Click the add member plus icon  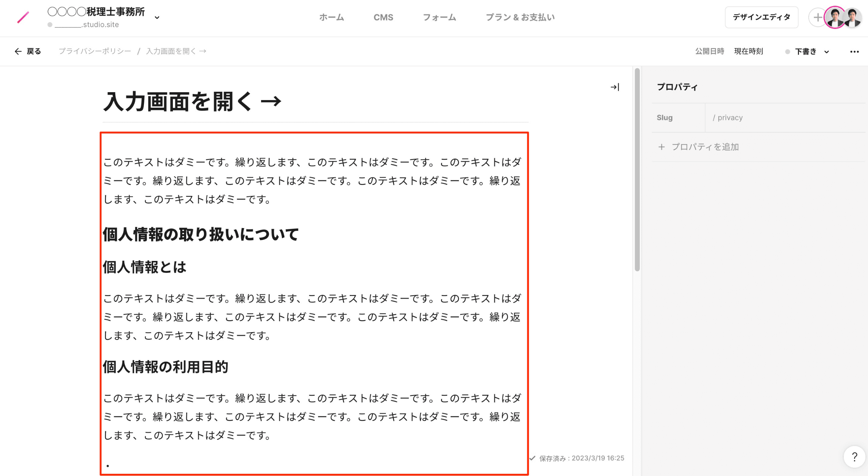817,17
